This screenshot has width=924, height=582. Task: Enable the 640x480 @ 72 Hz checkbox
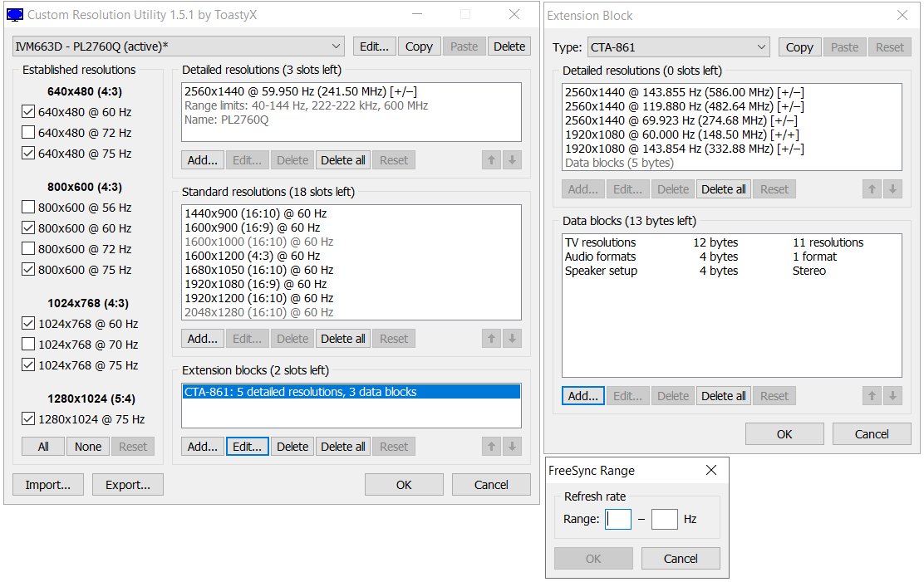(28, 133)
